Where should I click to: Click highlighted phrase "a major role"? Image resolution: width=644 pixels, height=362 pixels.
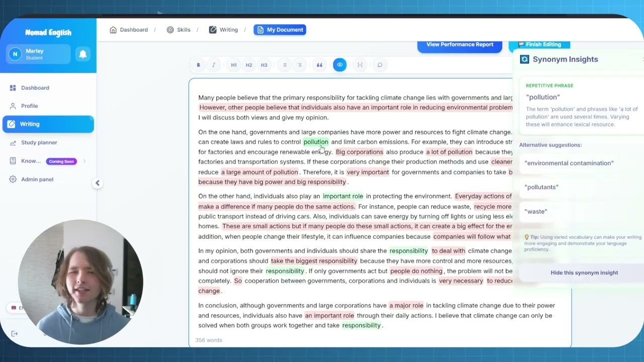(406, 306)
